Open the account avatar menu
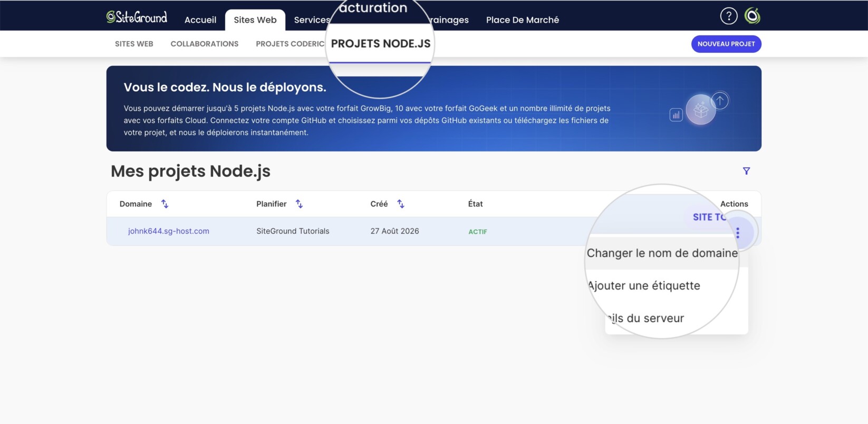 point(753,16)
